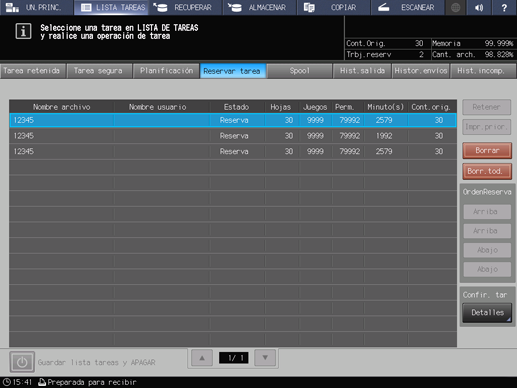Click the Hojas column header
The height and width of the screenshot is (388, 517).
[281, 107]
